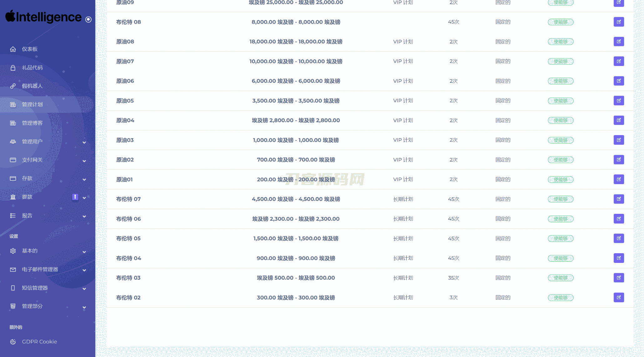644x357 pixels.
Task: Expand the 电子邮件管理器 dropdown arrow
Action: click(x=84, y=270)
